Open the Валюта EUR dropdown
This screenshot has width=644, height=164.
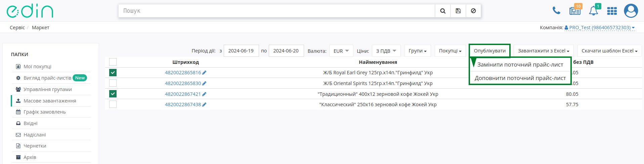(x=341, y=51)
